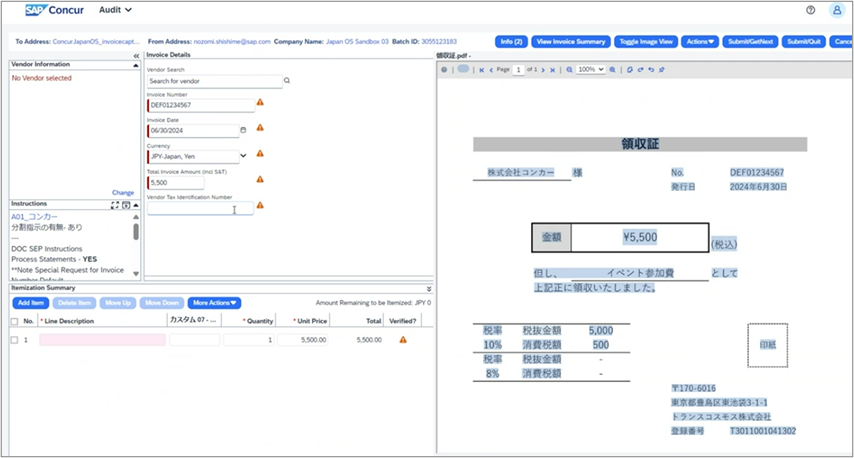This screenshot has width=854, height=458.
Task: Click the Change vendor link
Action: (122, 192)
